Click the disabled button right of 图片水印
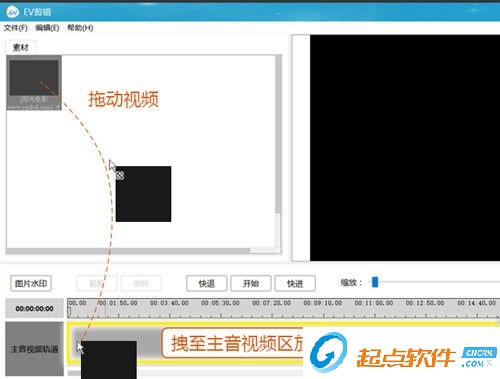 point(97,284)
